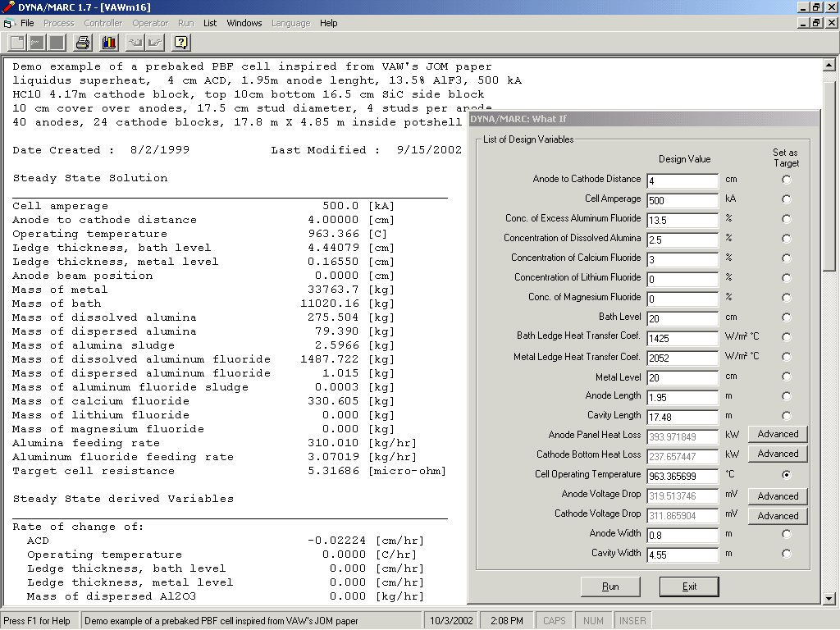The width and height of the screenshot is (840, 630).
Task: Click the document icon left of File menu
Action: pyautogui.click(x=9, y=23)
